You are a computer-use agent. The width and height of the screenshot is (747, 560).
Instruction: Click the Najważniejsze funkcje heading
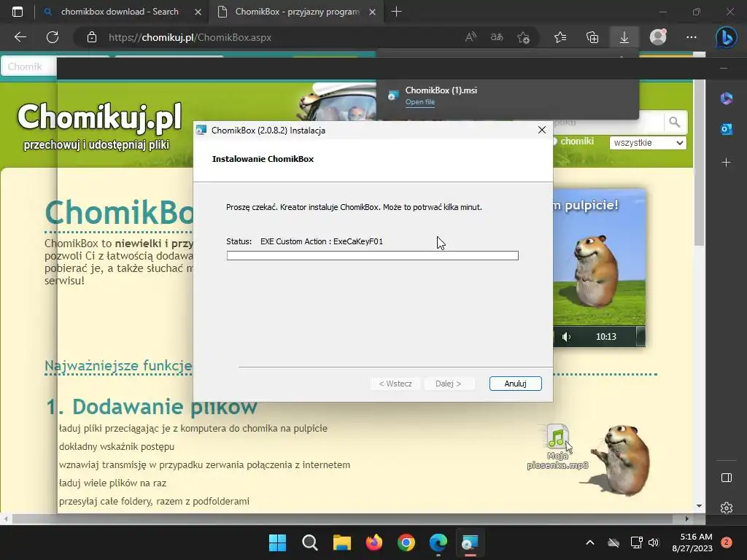pos(118,366)
